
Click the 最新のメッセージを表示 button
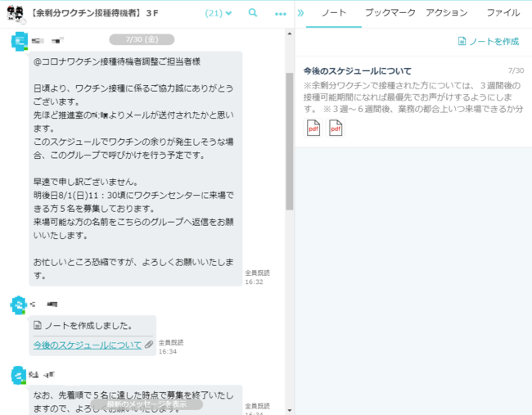tap(147, 404)
